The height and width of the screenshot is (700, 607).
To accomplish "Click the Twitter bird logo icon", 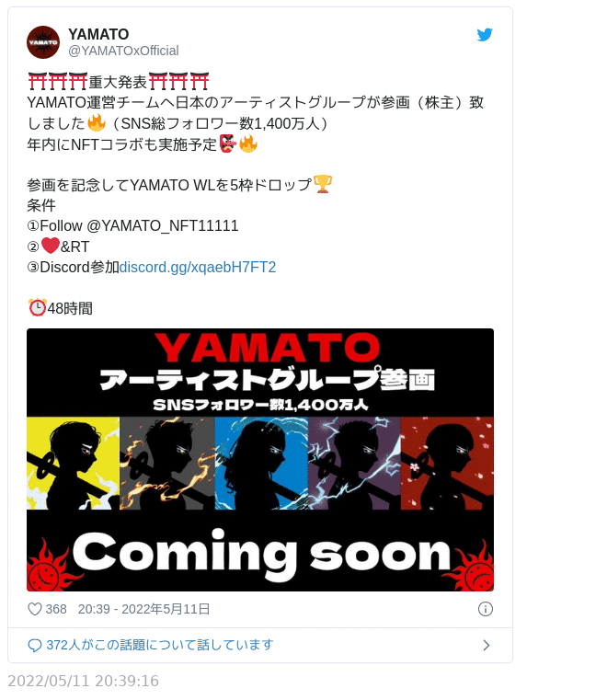I will [x=485, y=34].
